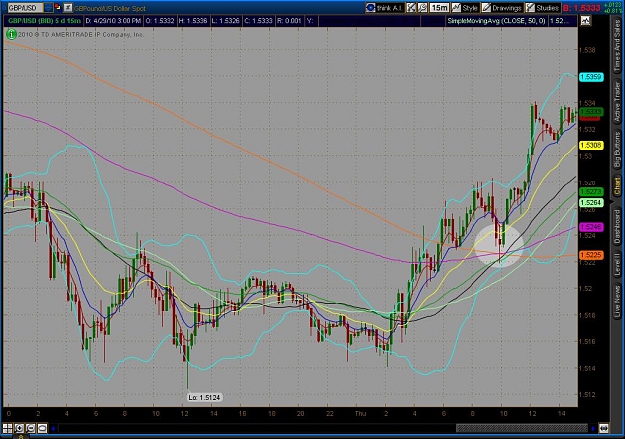Click the zoom-in icon at bottom left
Screen dimensions: 625x439
coord(19,429)
